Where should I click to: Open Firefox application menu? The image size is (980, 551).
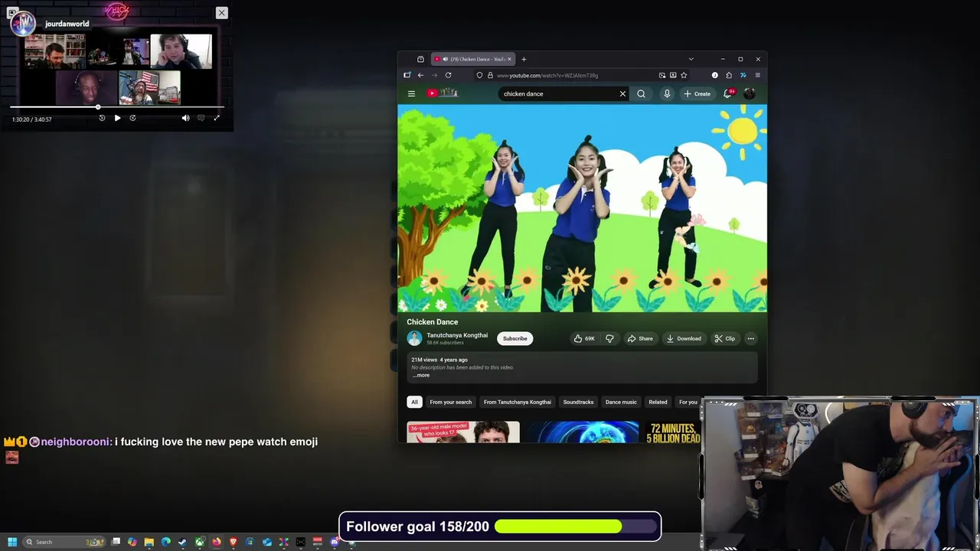point(757,75)
